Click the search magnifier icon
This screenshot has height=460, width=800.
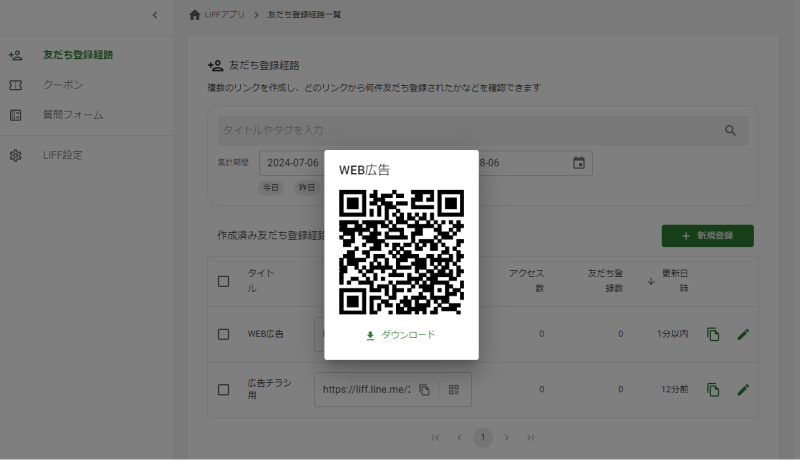pyautogui.click(x=730, y=131)
